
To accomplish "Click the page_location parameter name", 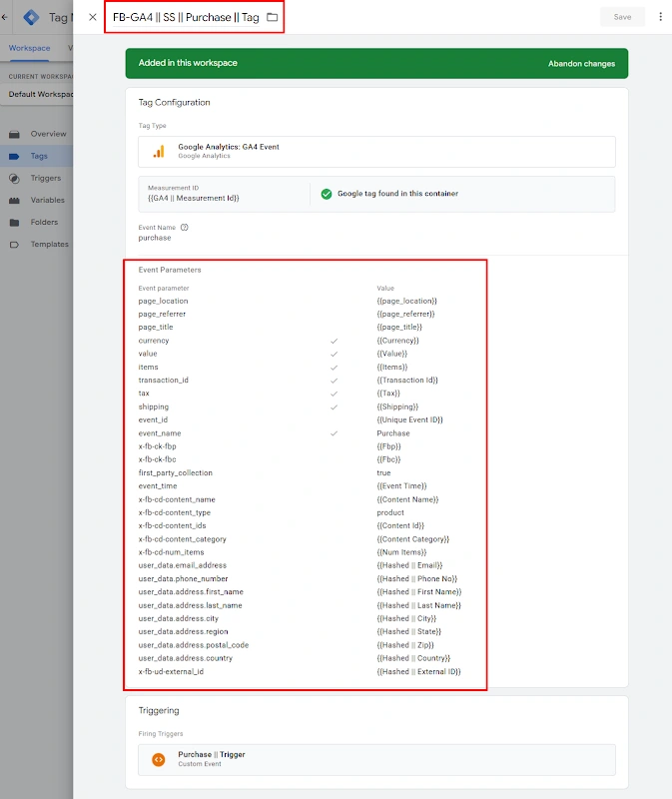I will 163,302.
